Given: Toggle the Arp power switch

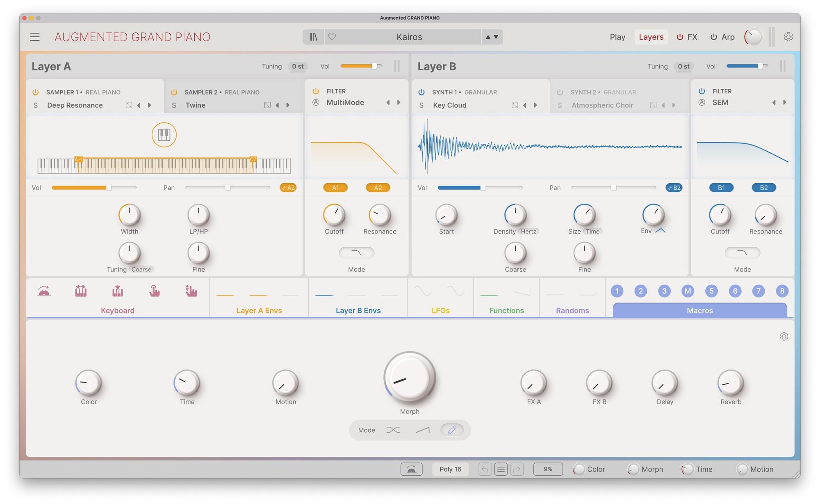Looking at the screenshot, I should 714,37.
